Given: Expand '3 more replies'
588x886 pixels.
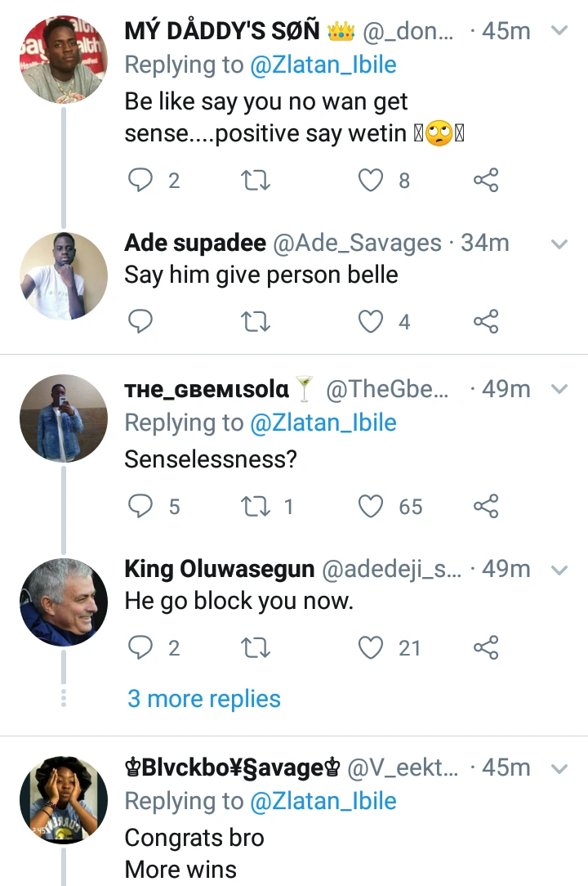Looking at the screenshot, I should 204,699.
